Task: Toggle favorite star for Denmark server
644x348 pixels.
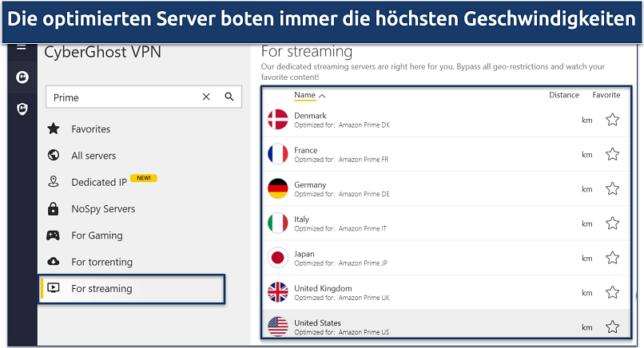Action: coord(612,120)
